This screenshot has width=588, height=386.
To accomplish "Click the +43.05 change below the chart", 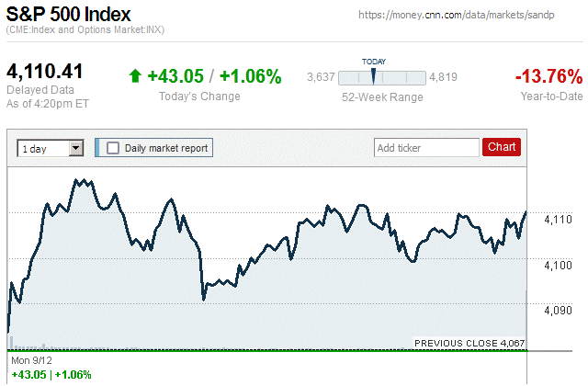I will (28, 374).
